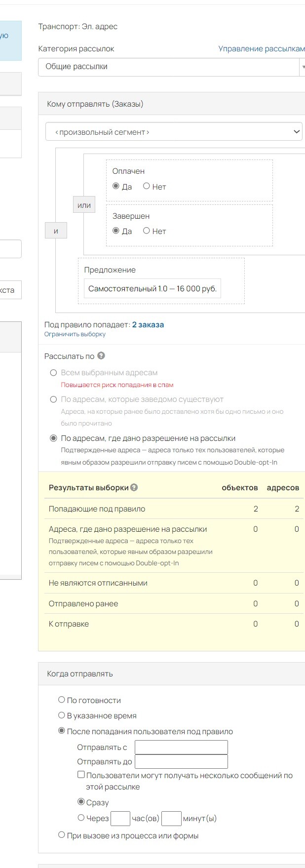Choose 'Через' delayed sending option
Viewport: 305px width, 868px height.
tap(81, 818)
